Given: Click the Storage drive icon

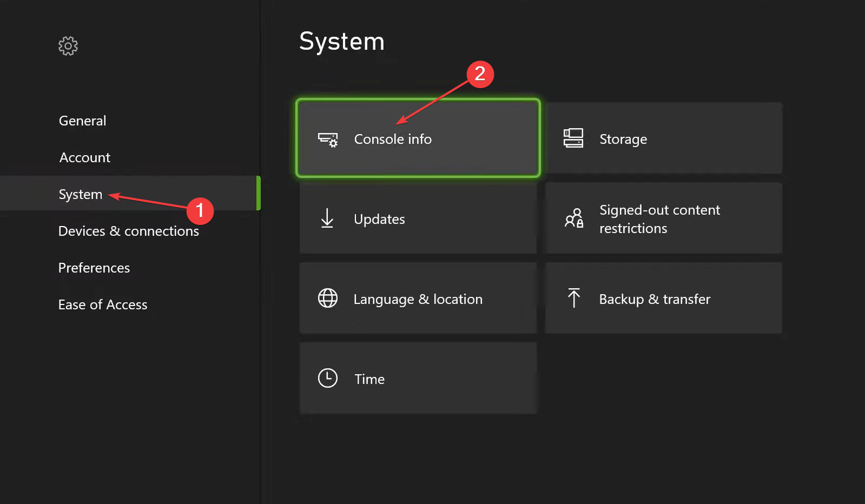Looking at the screenshot, I should (x=573, y=138).
